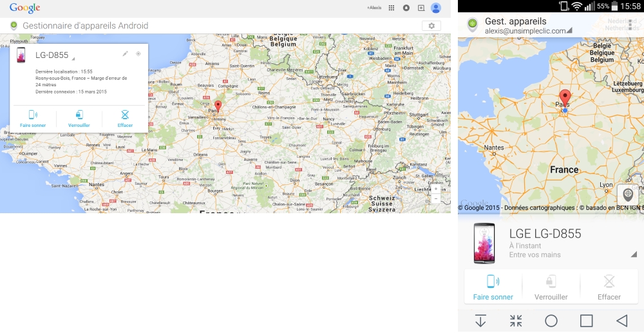The image size is (644, 333).
Task: Expand the LG-D855 device dropdown arrow
Action: pos(73,59)
